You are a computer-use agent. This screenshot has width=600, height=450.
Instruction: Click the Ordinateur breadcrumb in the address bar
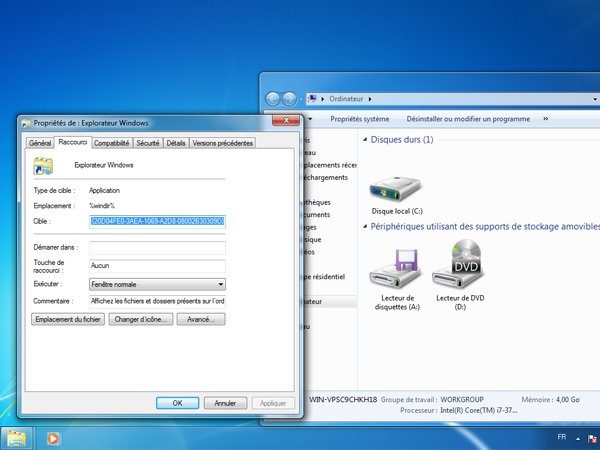click(x=346, y=99)
